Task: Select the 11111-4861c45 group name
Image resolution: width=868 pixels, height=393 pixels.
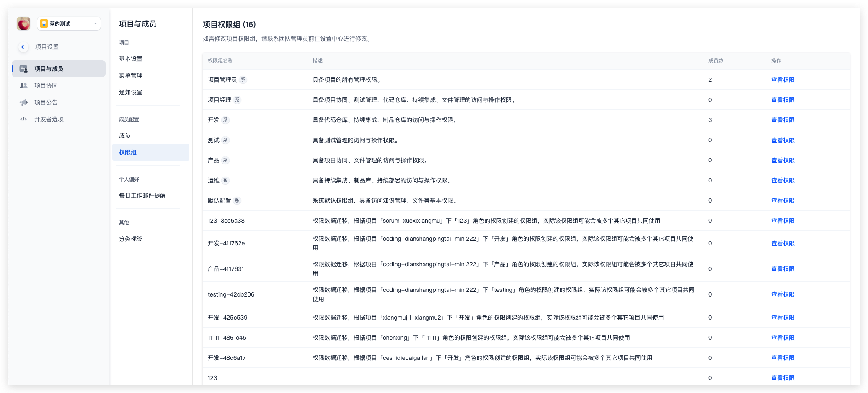Action: pyautogui.click(x=227, y=338)
